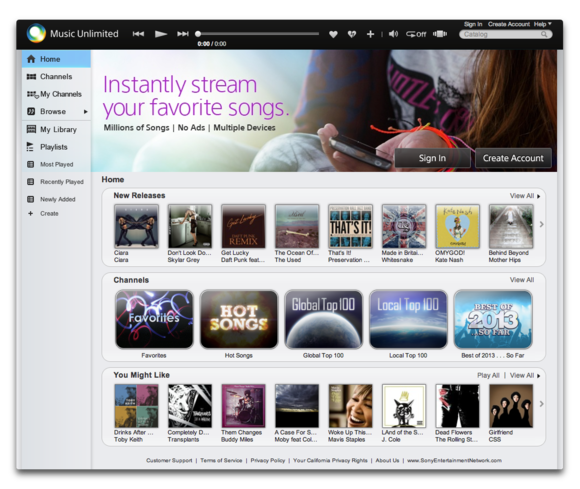Open the Toby Keith album cover

[x=136, y=406]
